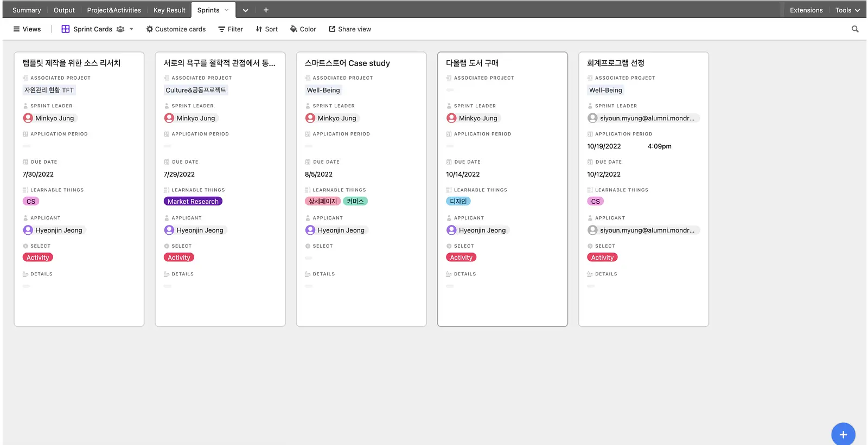The image size is (868, 445).
Task: Switch to the Summary tab
Action: click(x=27, y=10)
